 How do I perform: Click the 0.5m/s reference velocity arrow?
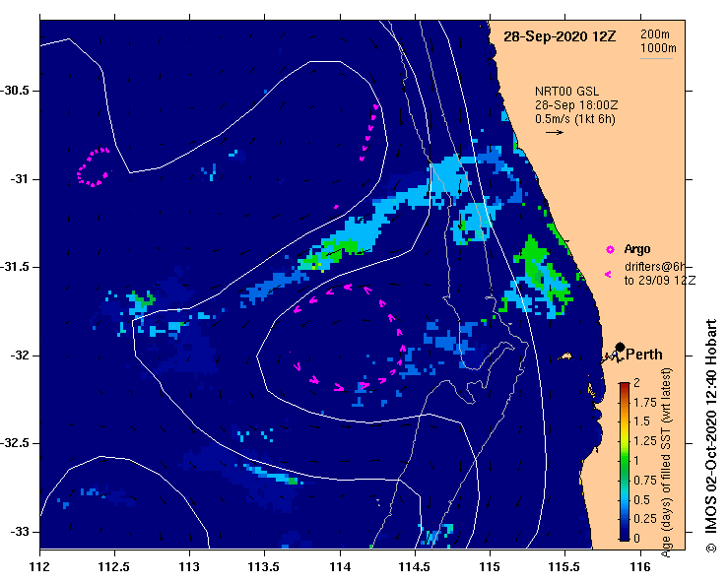click(x=555, y=132)
